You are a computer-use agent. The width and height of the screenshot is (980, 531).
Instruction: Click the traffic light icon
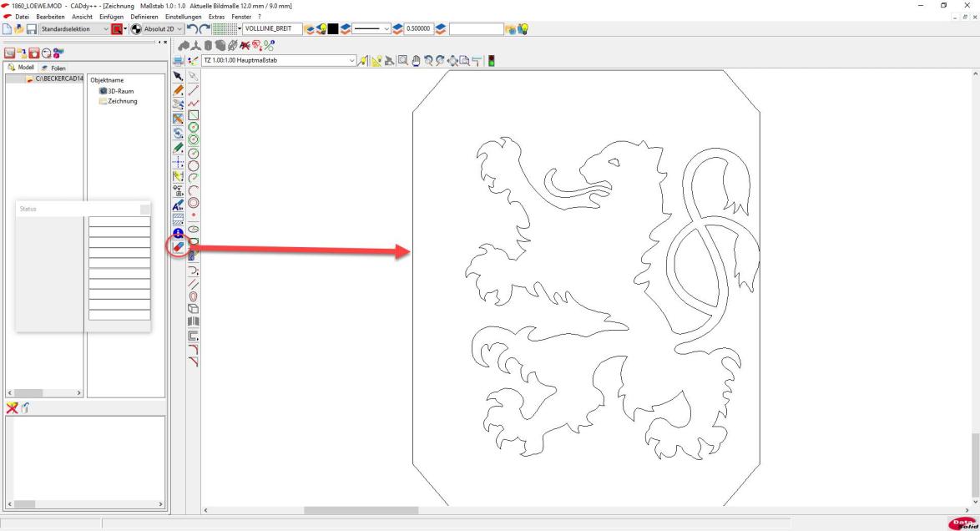pos(491,61)
